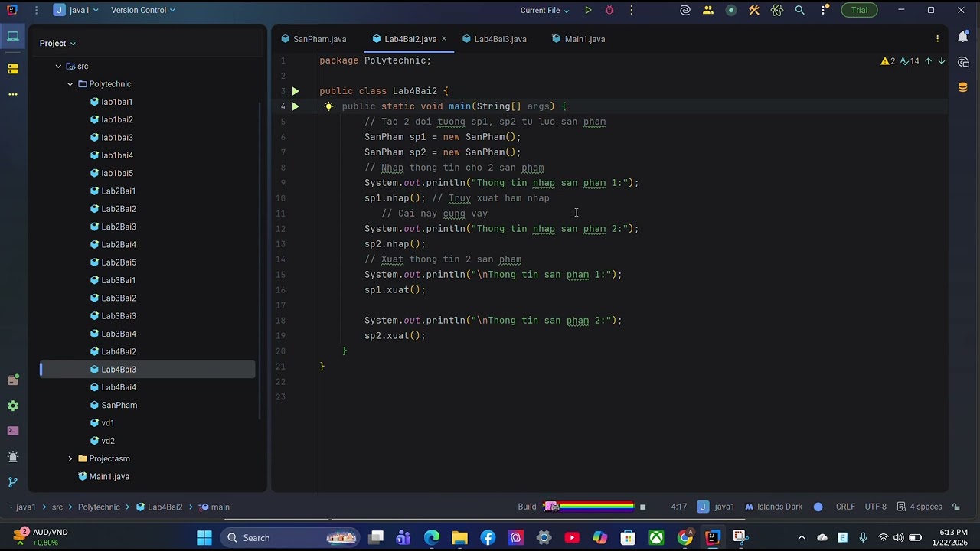Open the Git branch tool window icon

(x=13, y=482)
